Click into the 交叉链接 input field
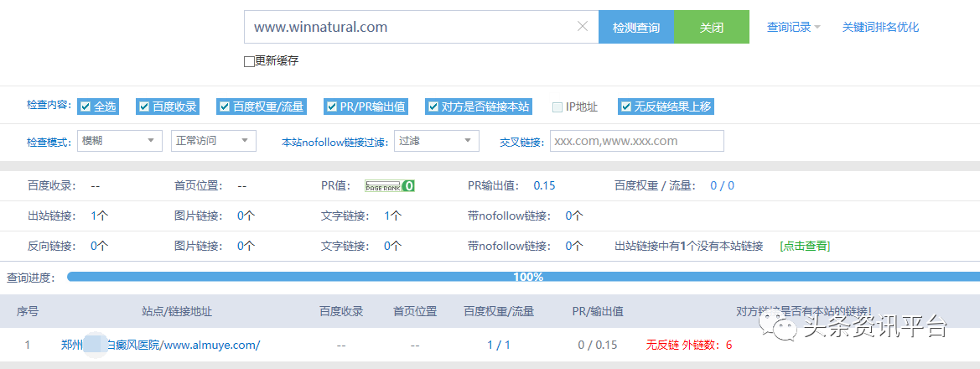 [x=636, y=141]
